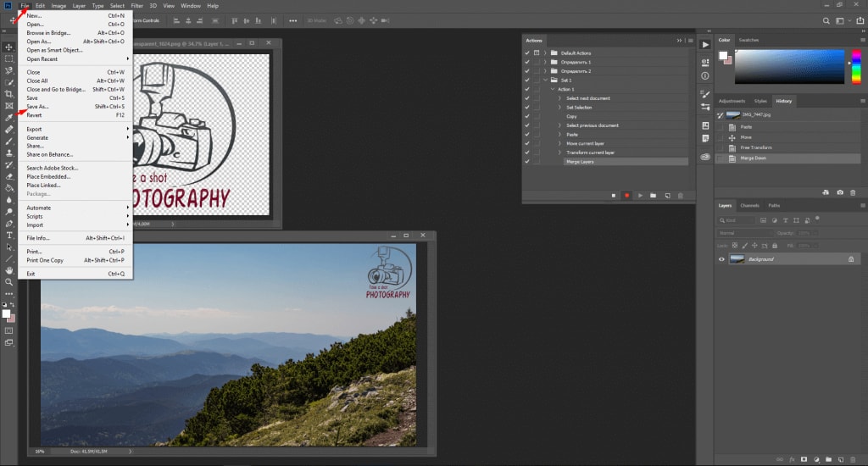
Task: Select the Crop tool
Action: click(8, 94)
